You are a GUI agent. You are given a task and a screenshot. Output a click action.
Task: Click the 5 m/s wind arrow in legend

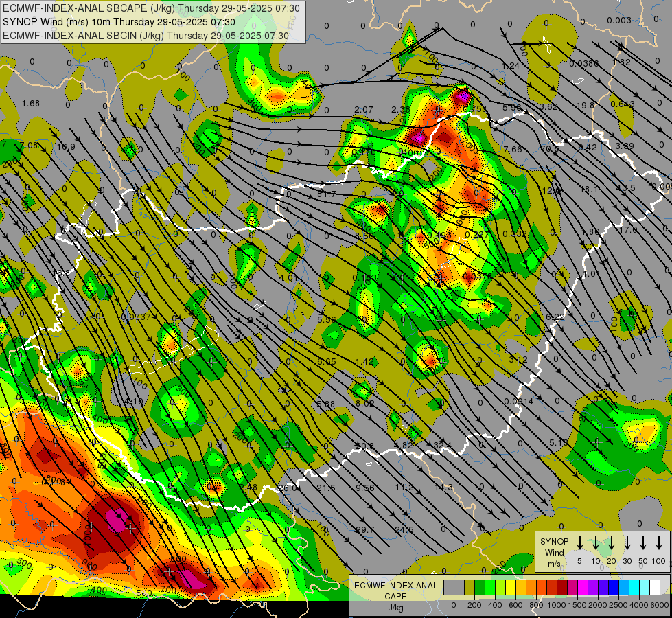click(579, 542)
